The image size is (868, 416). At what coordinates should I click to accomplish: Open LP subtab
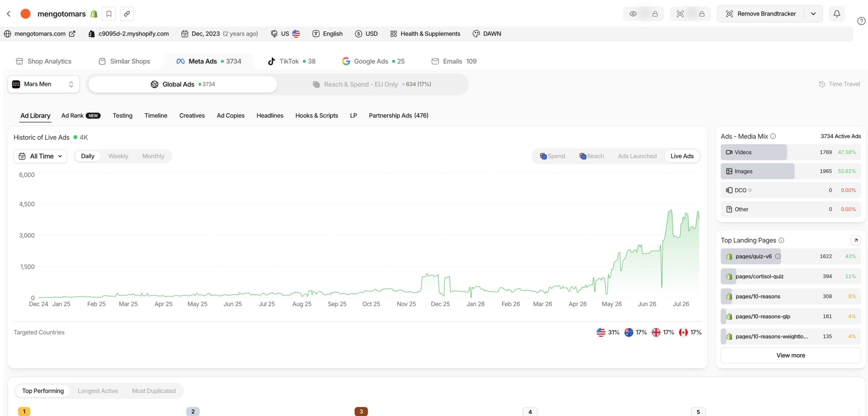(x=353, y=116)
